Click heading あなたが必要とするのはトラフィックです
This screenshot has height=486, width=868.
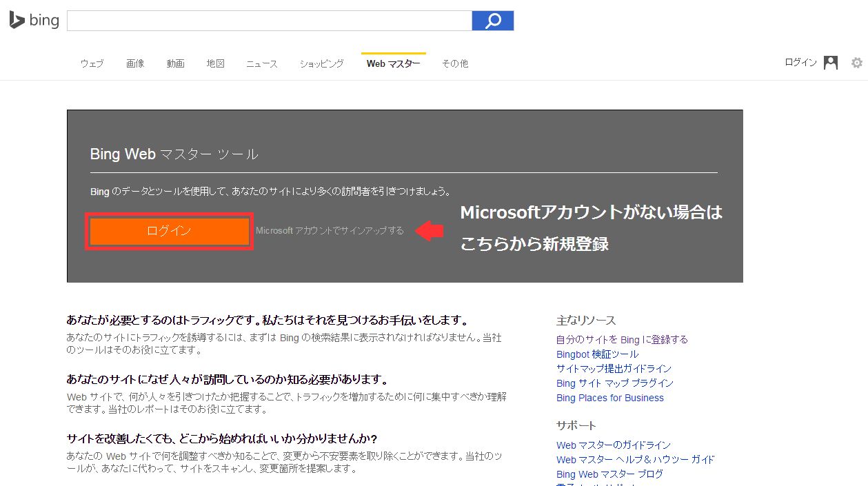click(268, 320)
